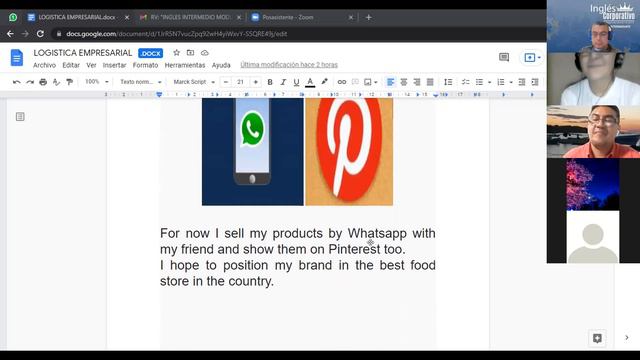Move document with folder icon
The image size is (640, 360).
coord(190,53)
